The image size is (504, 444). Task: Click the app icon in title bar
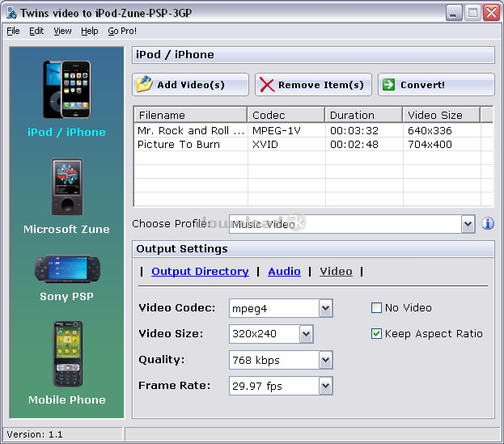tap(12, 13)
